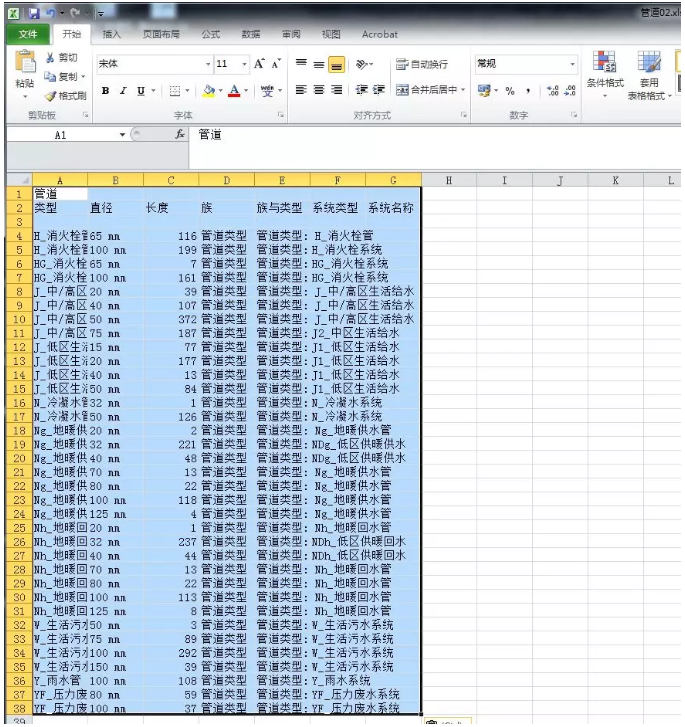Apply percent style format

point(510,91)
